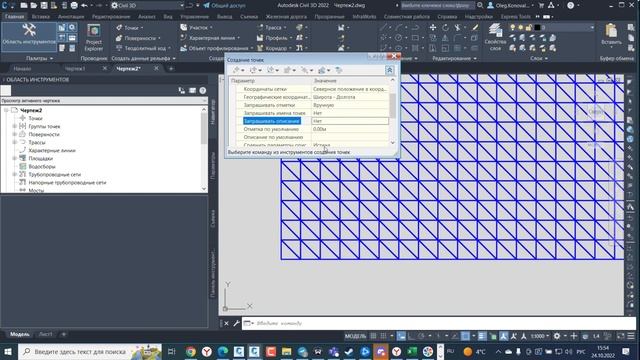Click the customization wrench icon by the command line
Image resolution: width=640 pixels, height=360 pixels.
[x=236, y=323]
